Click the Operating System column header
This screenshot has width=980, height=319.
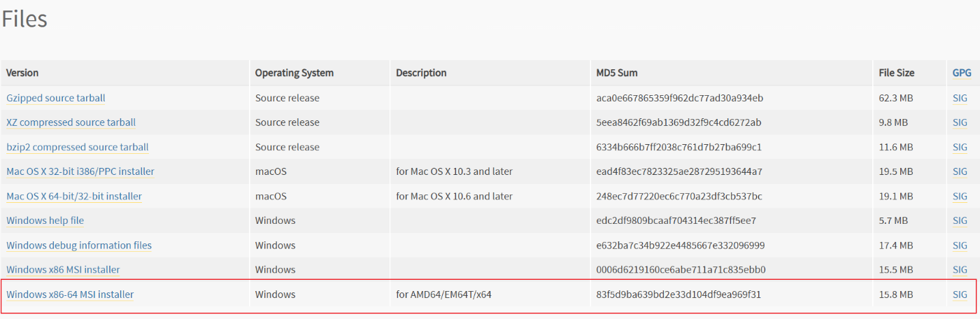294,73
